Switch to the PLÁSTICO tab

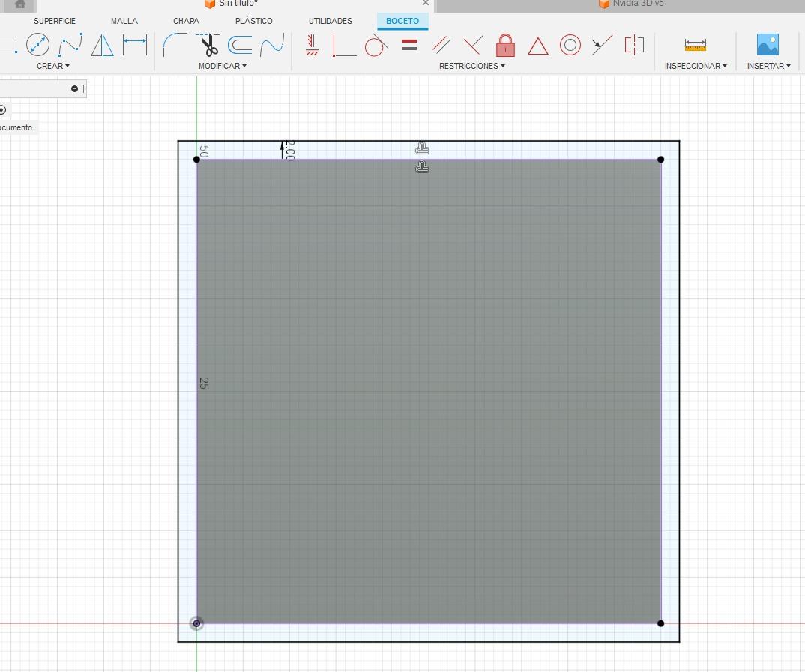(253, 21)
